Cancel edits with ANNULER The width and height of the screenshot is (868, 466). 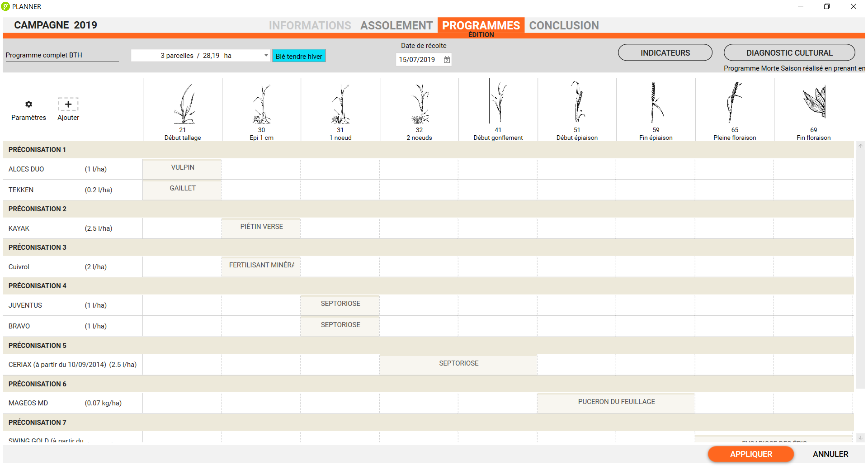pos(830,454)
